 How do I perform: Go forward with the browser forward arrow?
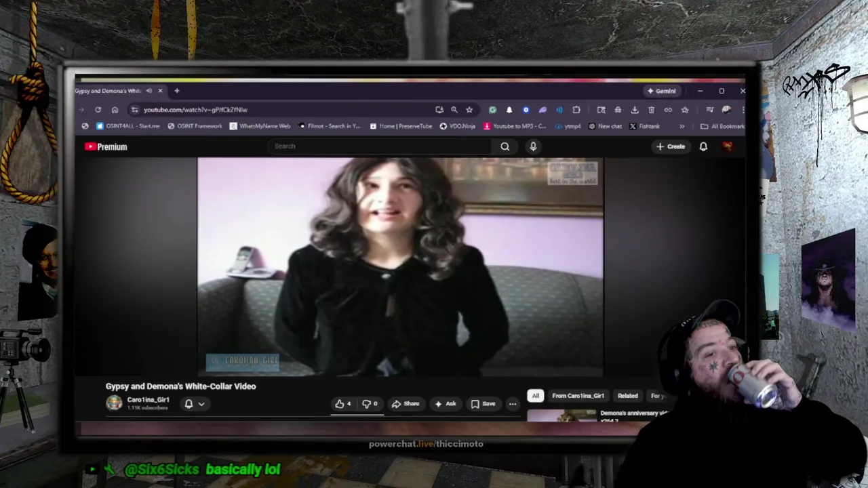pos(81,110)
